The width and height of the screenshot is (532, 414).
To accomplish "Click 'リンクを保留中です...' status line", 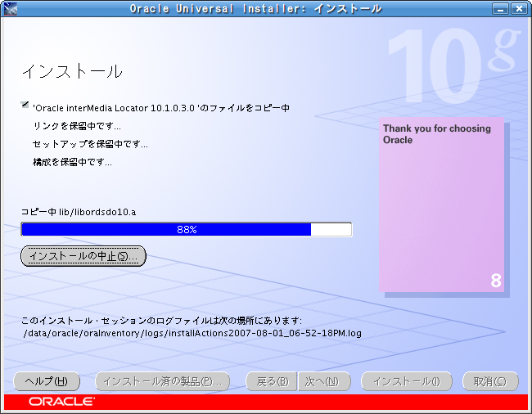I will pyautogui.click(x=77, y=126).
